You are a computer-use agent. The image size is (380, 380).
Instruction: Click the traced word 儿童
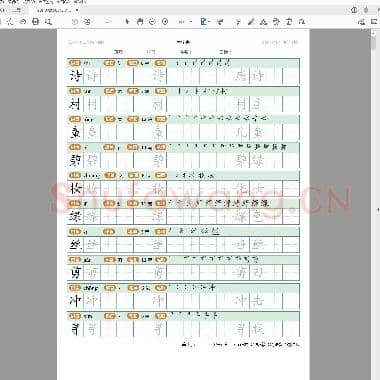(x=249, y=132)
